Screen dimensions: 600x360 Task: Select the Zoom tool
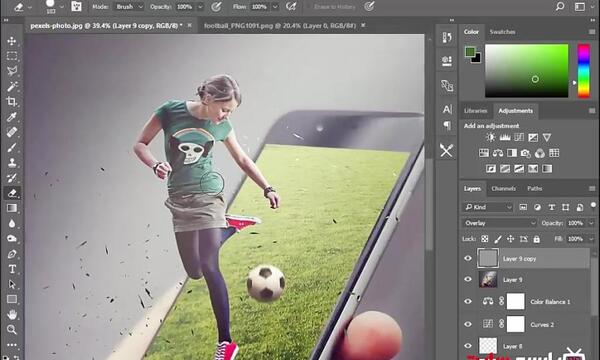12,329
